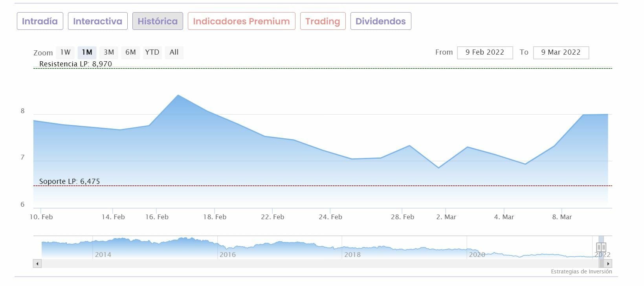Screen dimensions: 644x286
Task: Click 2016 in the navigator timeline
Action: (228, 255)
